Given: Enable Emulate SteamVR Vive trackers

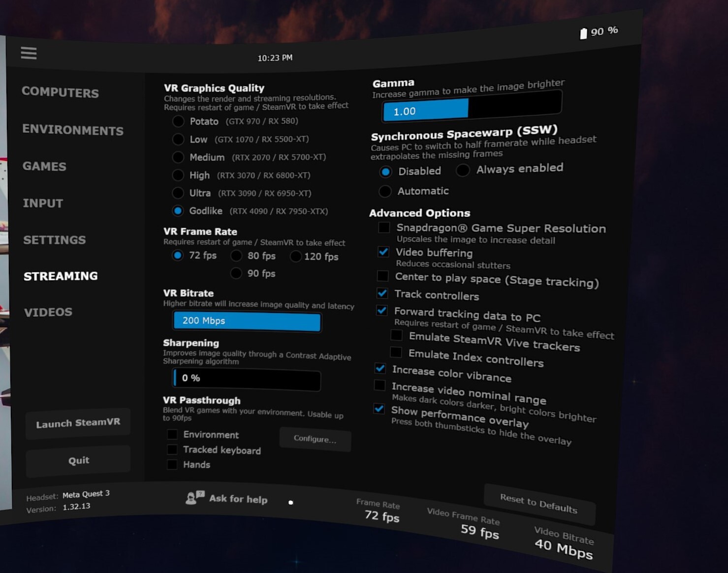Looking at the screenshot, I should [x=396, y=335].
